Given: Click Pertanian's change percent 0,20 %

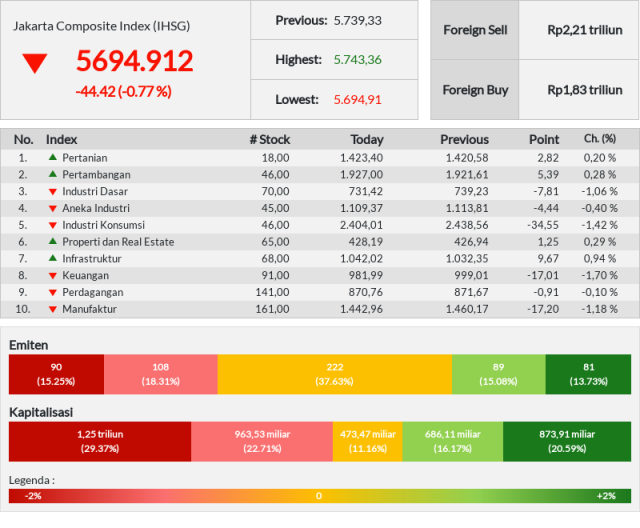Looking at the screenshot, I should 600,158.
